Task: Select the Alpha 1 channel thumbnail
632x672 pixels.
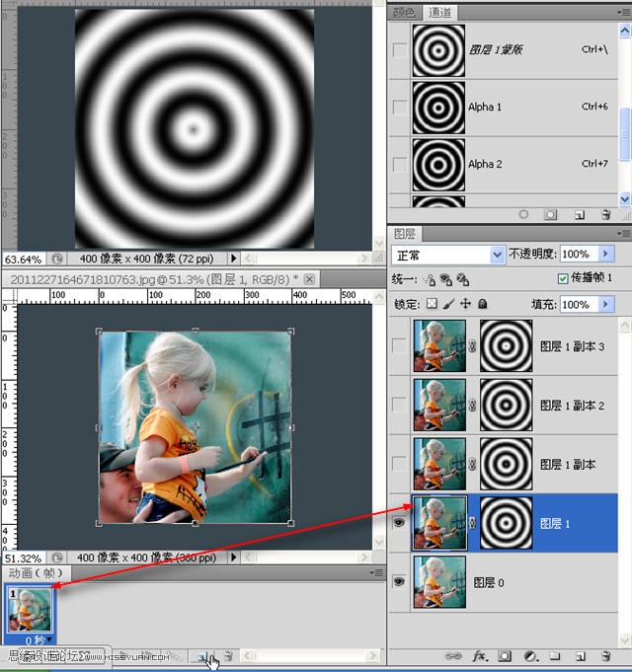Action: (438, 108)
